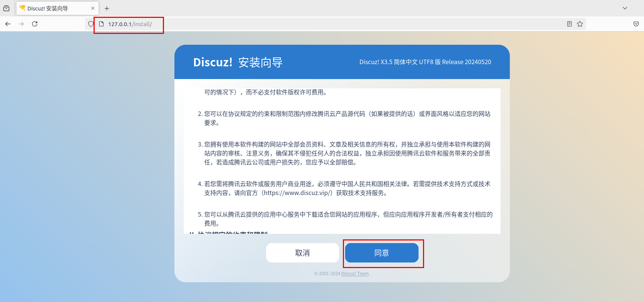644x302 pixels.
Task: Click license clause 5 about the application center
Action: (345, 219)
